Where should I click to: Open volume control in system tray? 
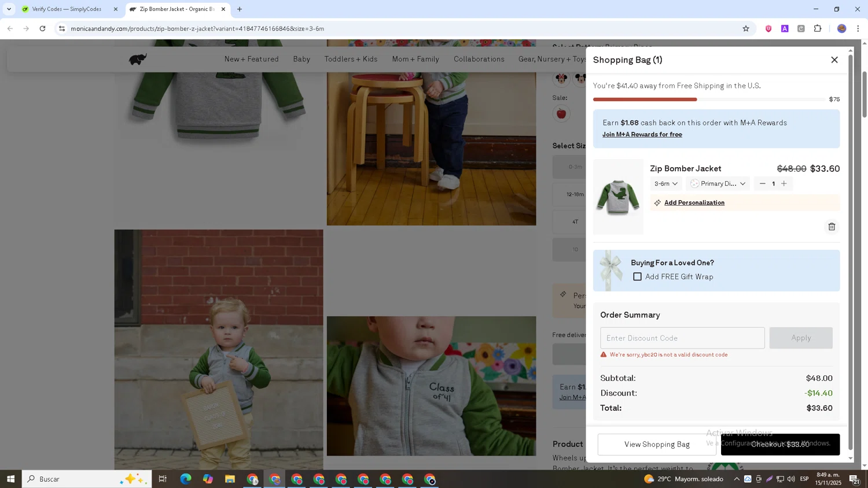pos(790,479)
